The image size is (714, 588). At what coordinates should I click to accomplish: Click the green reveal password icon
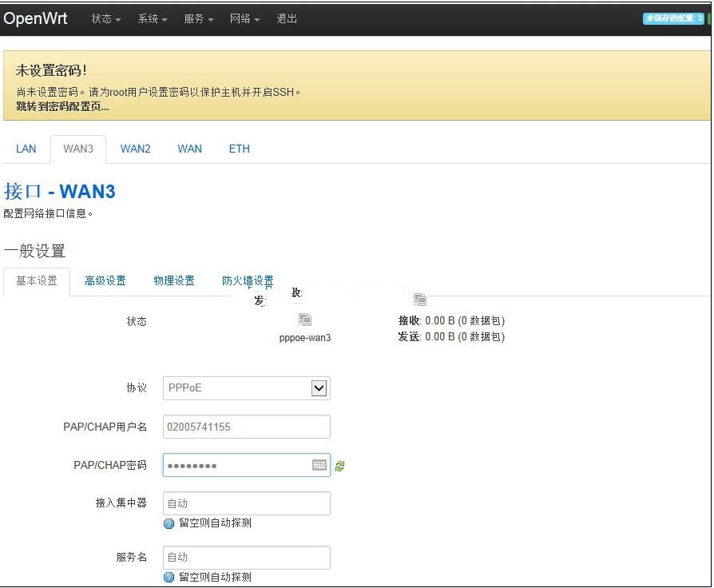tap(340, 466)
